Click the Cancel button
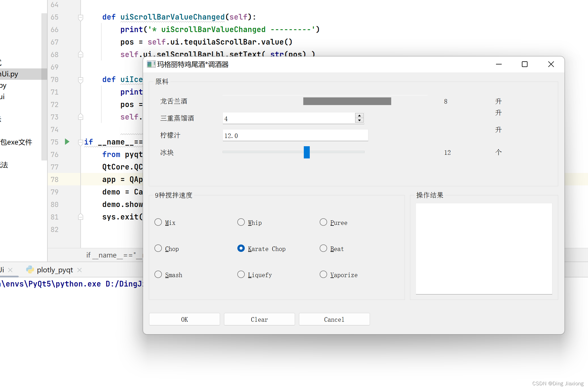Screen dimensions: 588x389 334,319
